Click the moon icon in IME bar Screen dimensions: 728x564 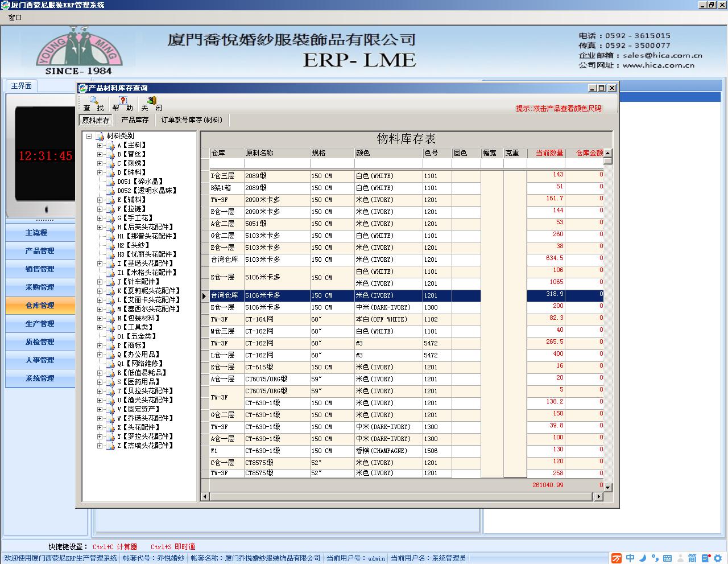coord(642,558)
